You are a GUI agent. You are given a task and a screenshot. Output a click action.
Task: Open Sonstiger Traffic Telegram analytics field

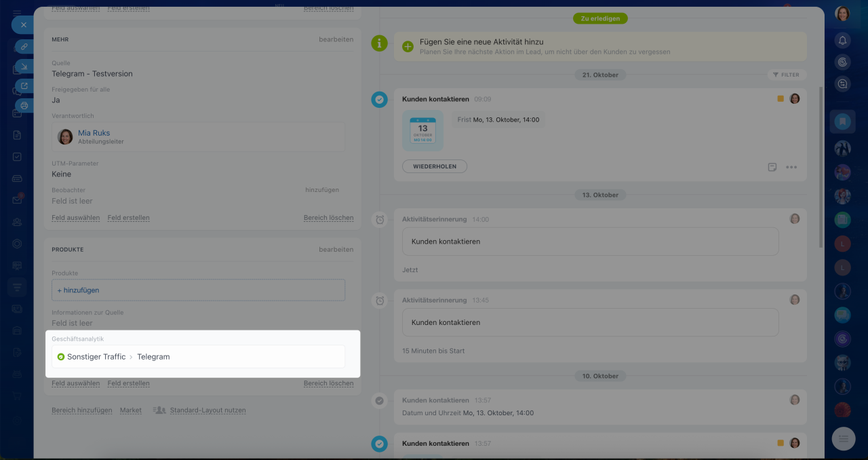(x=198, y=357)
